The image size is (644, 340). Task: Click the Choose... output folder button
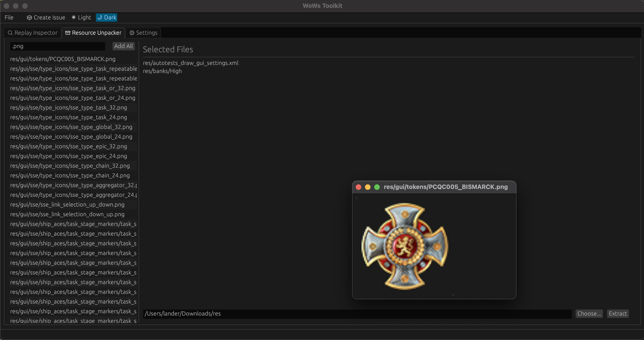589,313
